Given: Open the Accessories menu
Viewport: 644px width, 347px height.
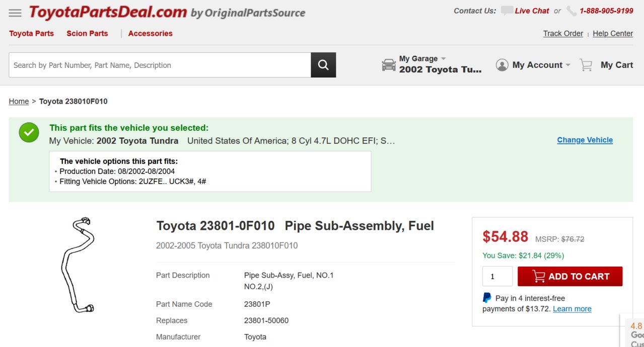Looking at the screenshot, I should [150, 33].
